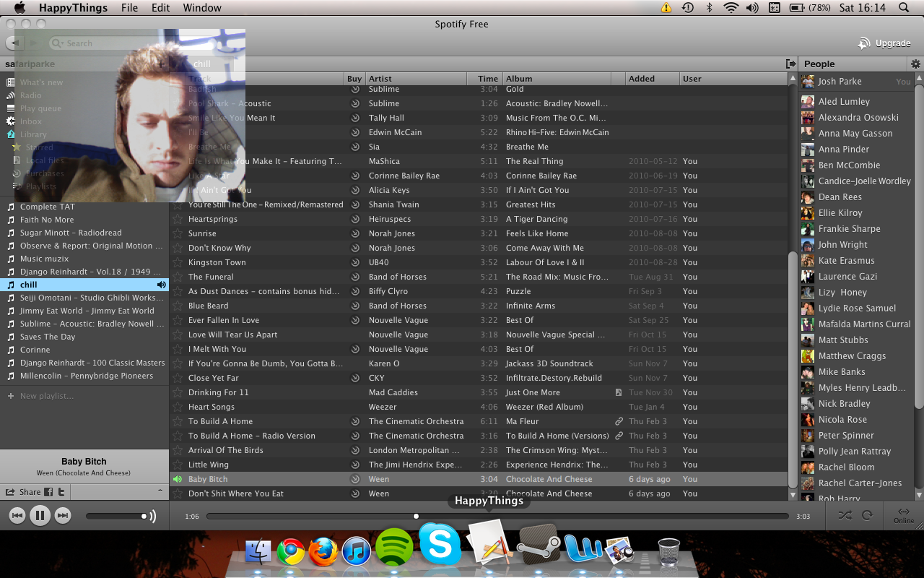Skip to the next track
Image resolution: width=924 pixels, height=578 pixels.
(x=63, y=516)
